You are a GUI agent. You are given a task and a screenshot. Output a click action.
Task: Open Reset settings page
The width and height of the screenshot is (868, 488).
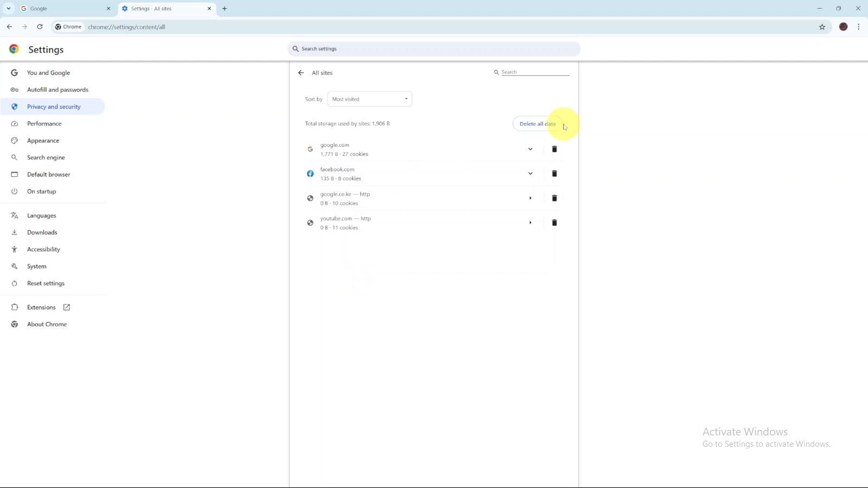click(53, 283)
